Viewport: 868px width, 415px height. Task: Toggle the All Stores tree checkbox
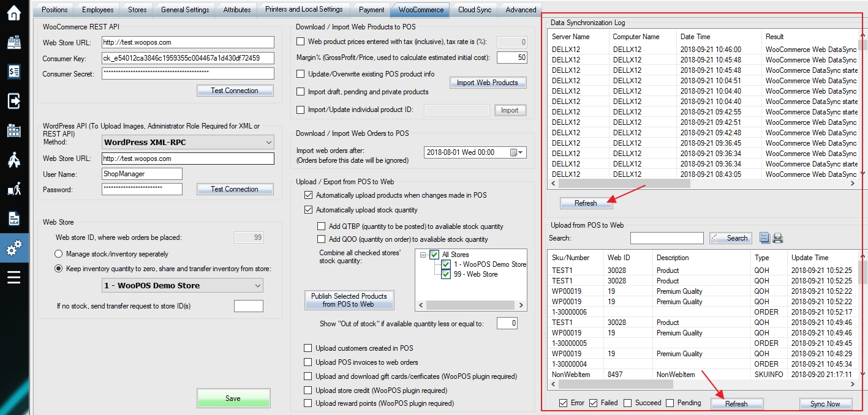pos(434,255)
